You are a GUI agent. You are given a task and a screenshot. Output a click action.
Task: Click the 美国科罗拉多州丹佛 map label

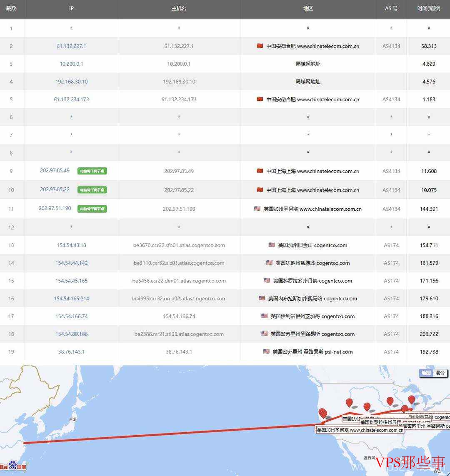381,422
